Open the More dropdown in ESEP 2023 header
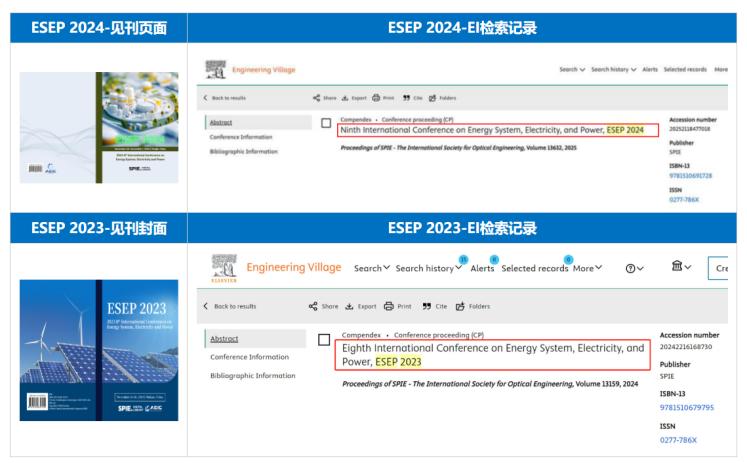 point(587,268)
